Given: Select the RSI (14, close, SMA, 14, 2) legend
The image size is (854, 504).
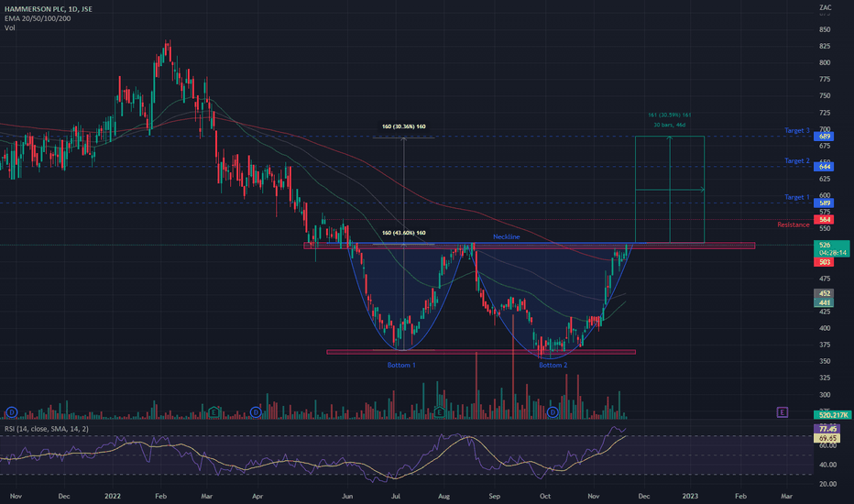Looking at the screenshot, I should point(47,429).
